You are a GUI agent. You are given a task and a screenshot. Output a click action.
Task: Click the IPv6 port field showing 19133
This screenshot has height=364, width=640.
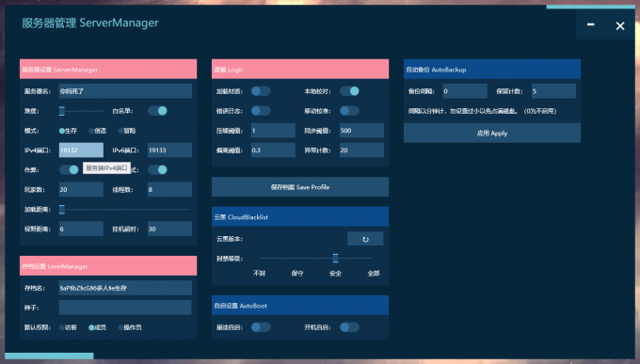click(x=169, y=150)
